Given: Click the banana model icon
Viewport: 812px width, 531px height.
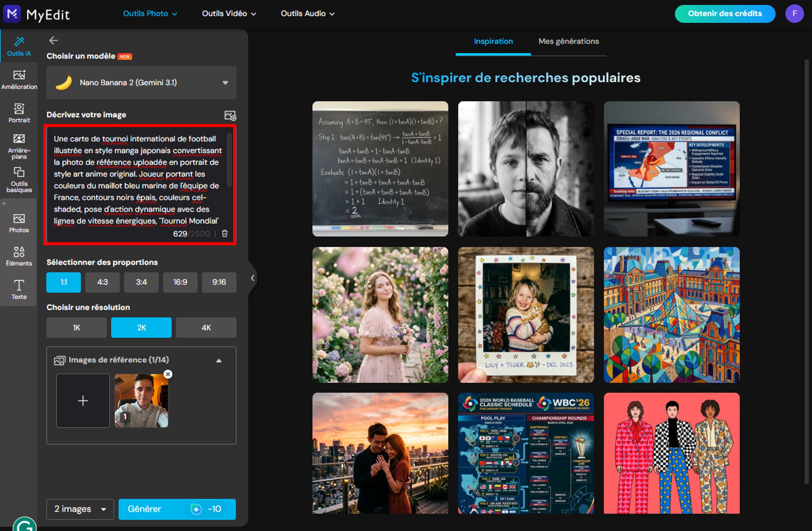Looking at the screenshot, I should (64, 83).
